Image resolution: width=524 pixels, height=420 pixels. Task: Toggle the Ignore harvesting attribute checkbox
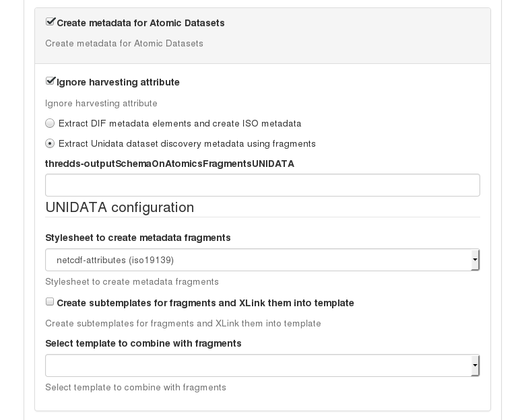[50, 81]
